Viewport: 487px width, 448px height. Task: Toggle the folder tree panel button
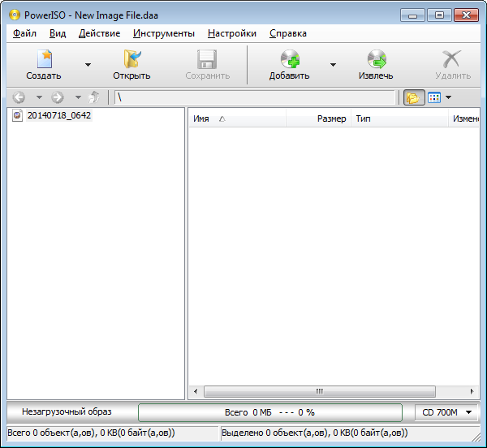pos(413,97)
